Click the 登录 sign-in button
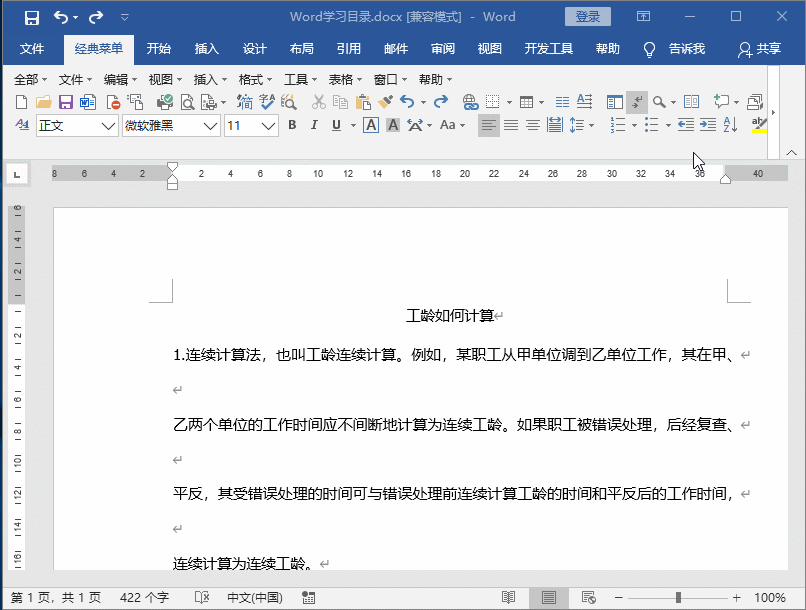This screenshot has height=610, width=806. point(588,16)
